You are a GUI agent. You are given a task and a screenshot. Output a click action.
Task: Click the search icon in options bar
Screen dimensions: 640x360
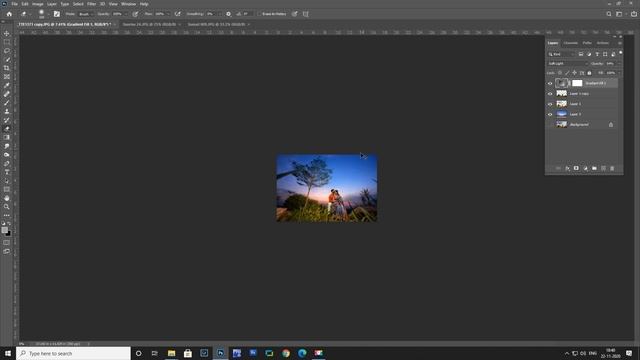(609, 14)
